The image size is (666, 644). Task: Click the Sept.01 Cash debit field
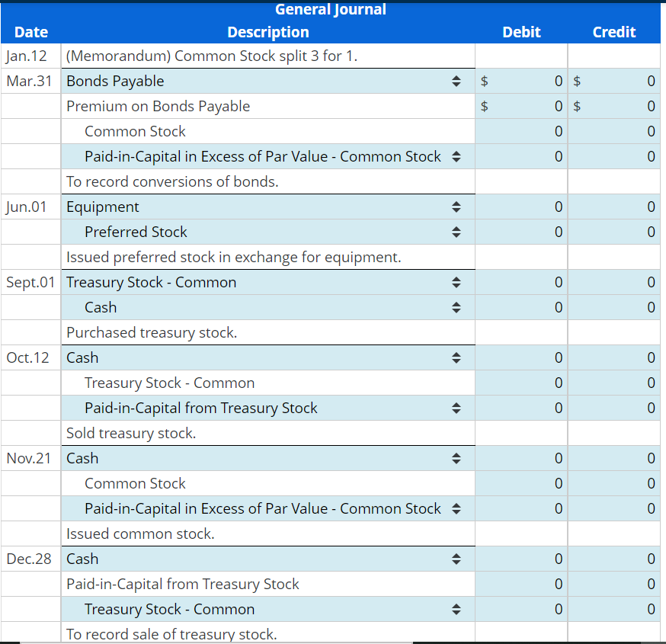click(x=521, y=307)
